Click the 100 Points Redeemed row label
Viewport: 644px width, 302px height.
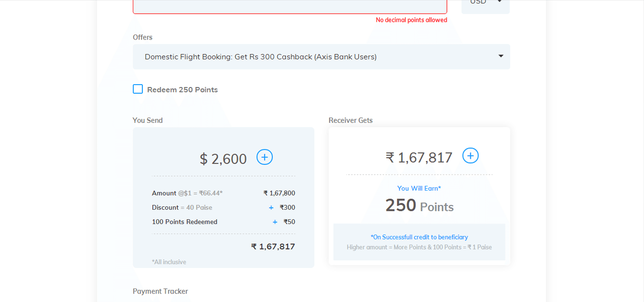coord(185,222)
